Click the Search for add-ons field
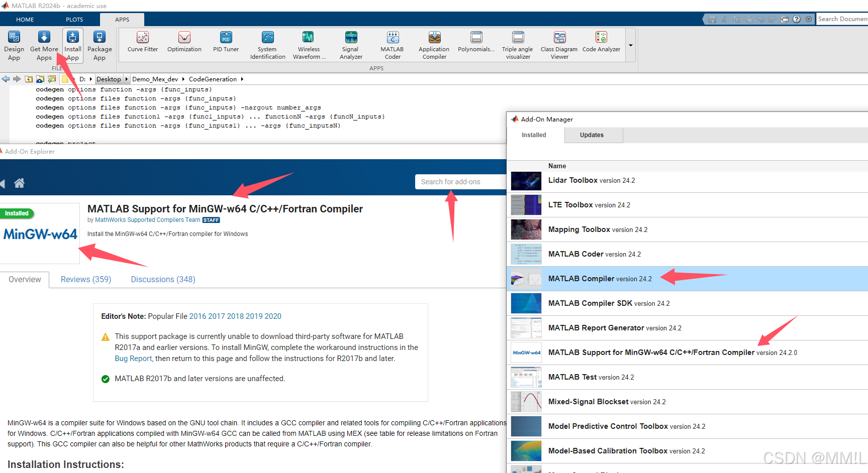The height and width of the screenshot is (473, 868). pos(460,182)
